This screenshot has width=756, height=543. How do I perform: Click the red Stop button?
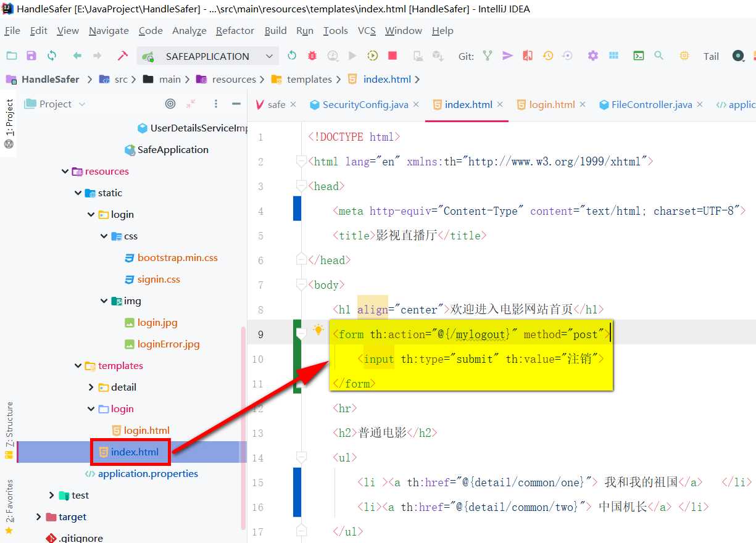click(x=393, y=56)
